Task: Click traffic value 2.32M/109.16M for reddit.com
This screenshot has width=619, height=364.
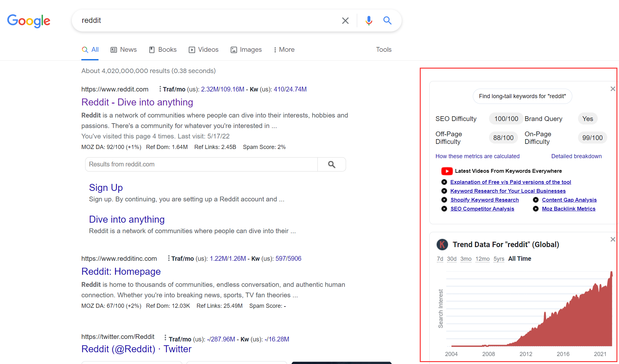Action: [222, 89]
